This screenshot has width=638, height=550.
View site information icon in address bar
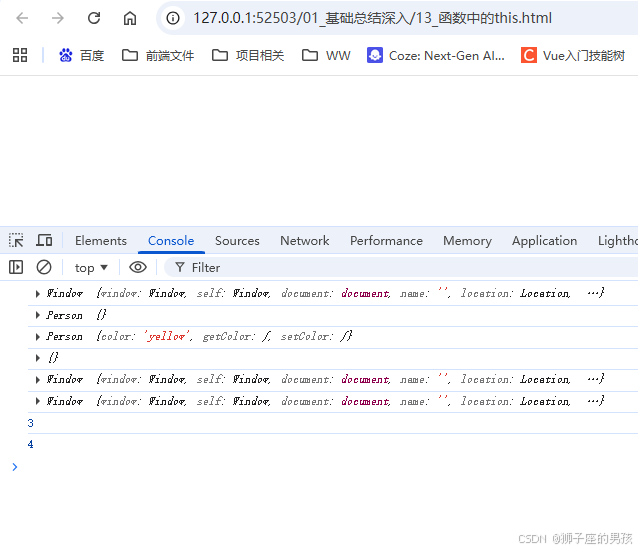[x=173, y=18]
